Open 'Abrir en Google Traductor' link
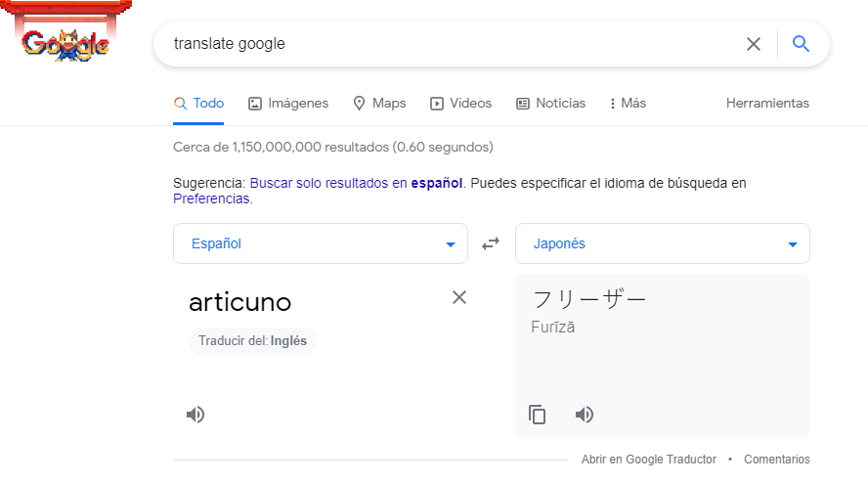 [x=649, y=460]
